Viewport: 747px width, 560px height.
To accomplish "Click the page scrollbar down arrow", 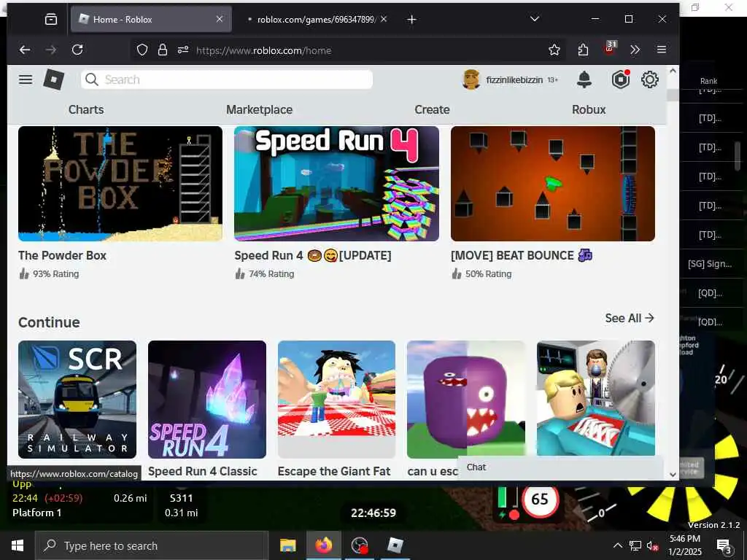I will tap(673, 474).
